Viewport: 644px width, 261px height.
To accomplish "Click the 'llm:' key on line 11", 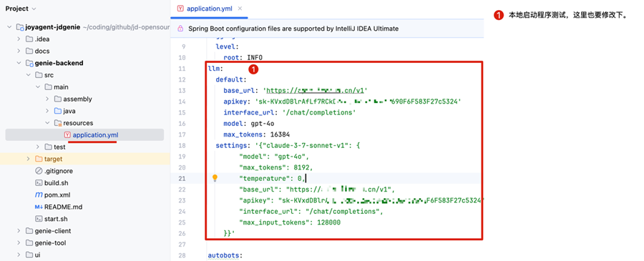I will [x=215, y=69].
